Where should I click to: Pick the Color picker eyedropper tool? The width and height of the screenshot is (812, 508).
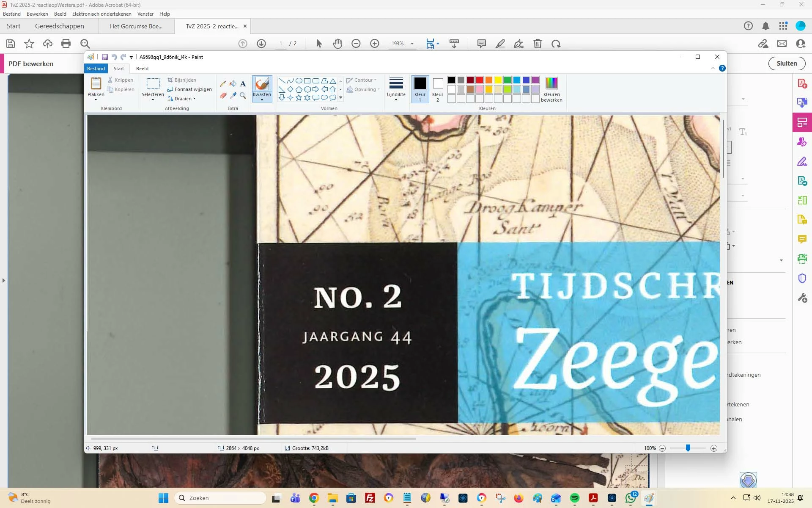click(x=233, y=96)
